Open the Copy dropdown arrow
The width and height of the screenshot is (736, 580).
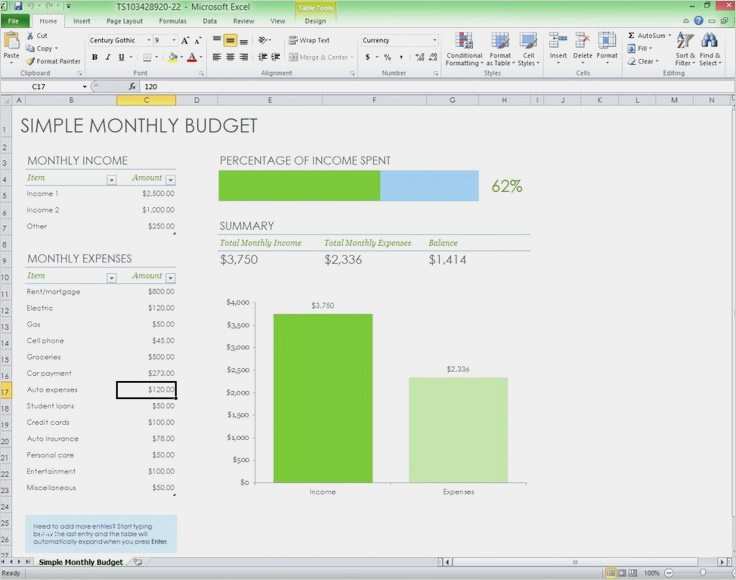click(56, 48)
